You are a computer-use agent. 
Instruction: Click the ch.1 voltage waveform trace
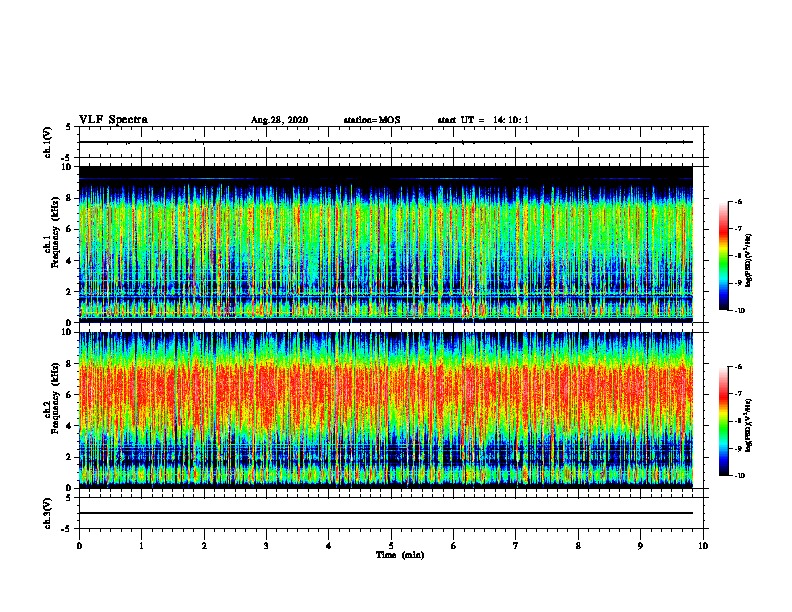click(386, 142)
